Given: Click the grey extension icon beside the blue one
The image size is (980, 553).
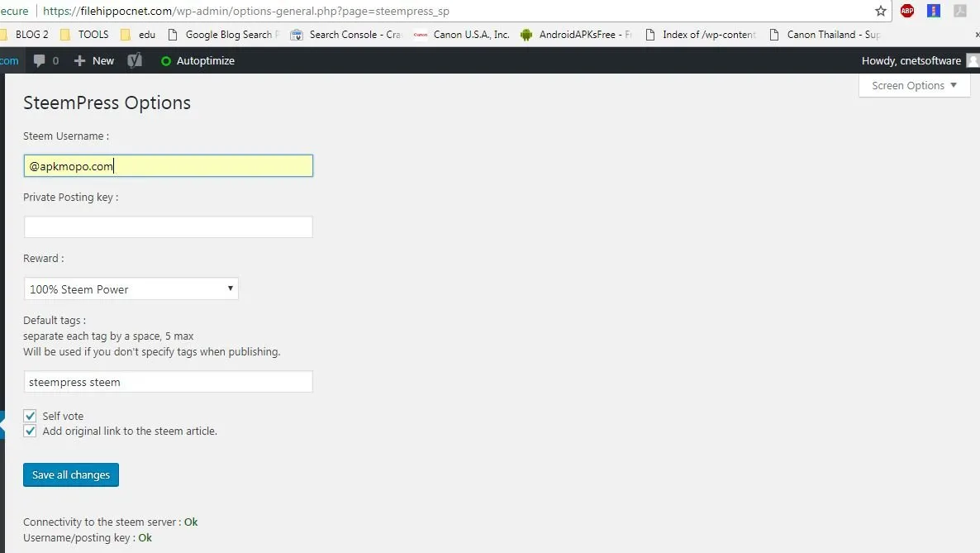Looking at the screenshot, I should pos(960,11).
